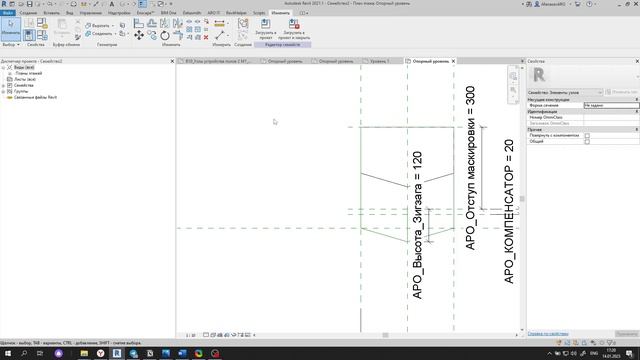Toggle the Общий checkbox
640x360 pixels.
(x=587, y=141)
